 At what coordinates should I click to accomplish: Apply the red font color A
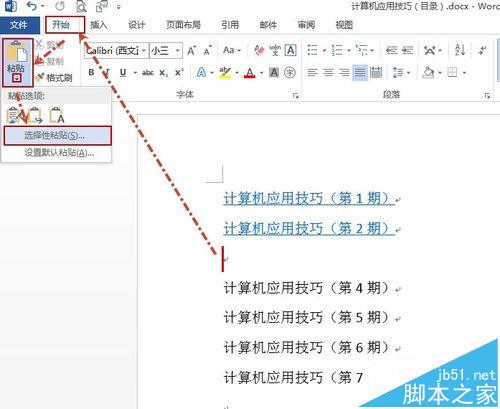pyautogui.click(x=250, y=72)
